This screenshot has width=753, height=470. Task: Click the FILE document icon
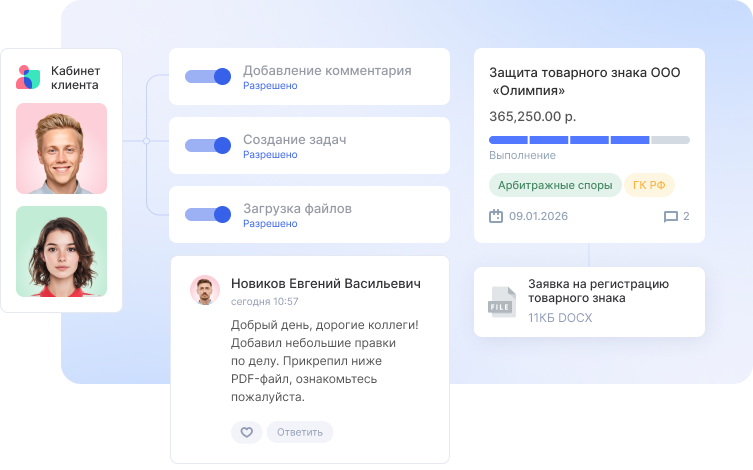pyautogui.click(x=502, y=302)
